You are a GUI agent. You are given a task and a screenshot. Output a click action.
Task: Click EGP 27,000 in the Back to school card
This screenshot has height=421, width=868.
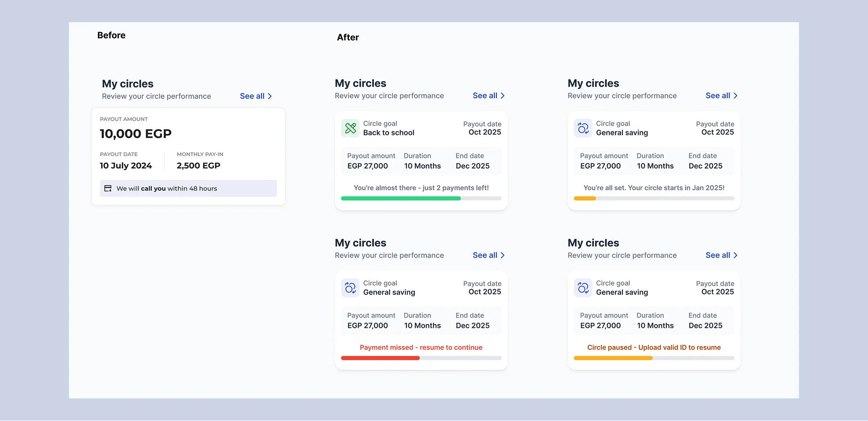pyautogui.click(x=368, y=166)
